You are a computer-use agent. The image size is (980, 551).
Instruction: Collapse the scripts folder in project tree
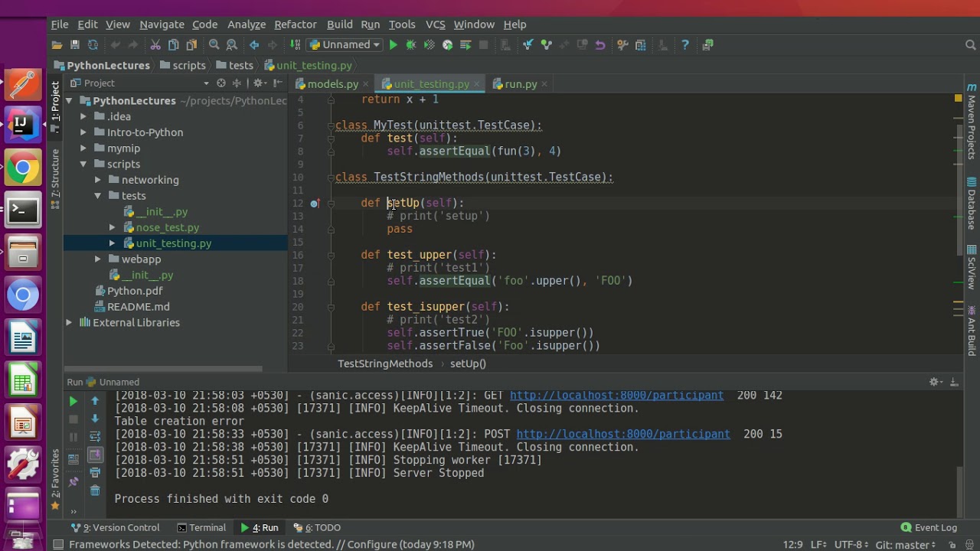point(83,164)
